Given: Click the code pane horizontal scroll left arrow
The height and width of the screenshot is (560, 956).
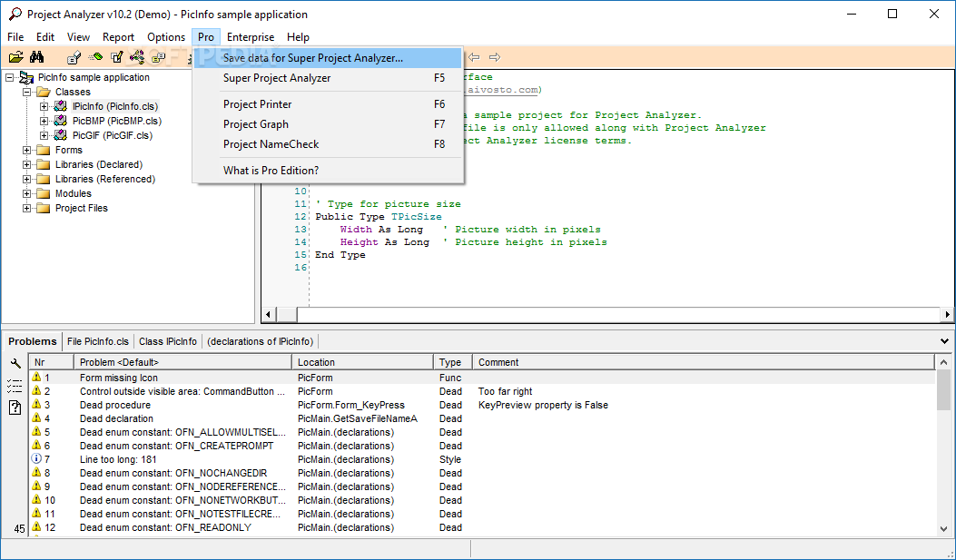Looking at the screenshot, I should [x=269, y=314].
